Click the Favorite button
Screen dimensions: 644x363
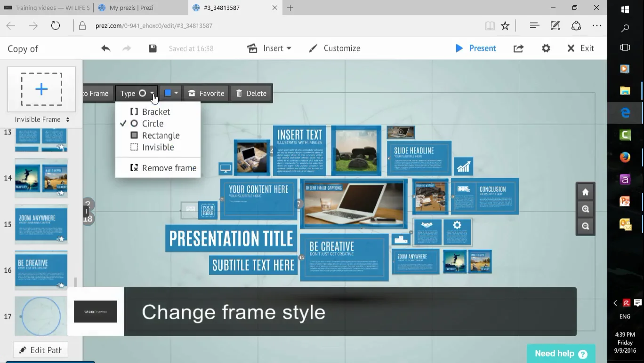[206, 93]
